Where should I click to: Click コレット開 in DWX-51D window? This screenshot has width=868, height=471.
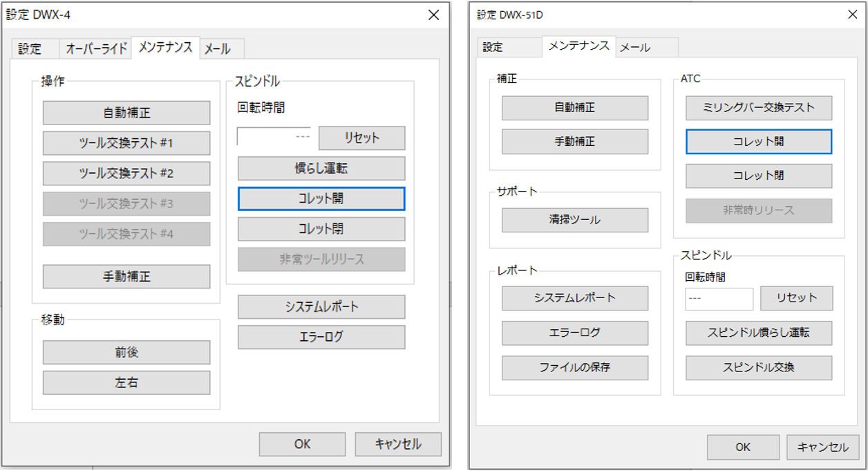tap(759, 142)
